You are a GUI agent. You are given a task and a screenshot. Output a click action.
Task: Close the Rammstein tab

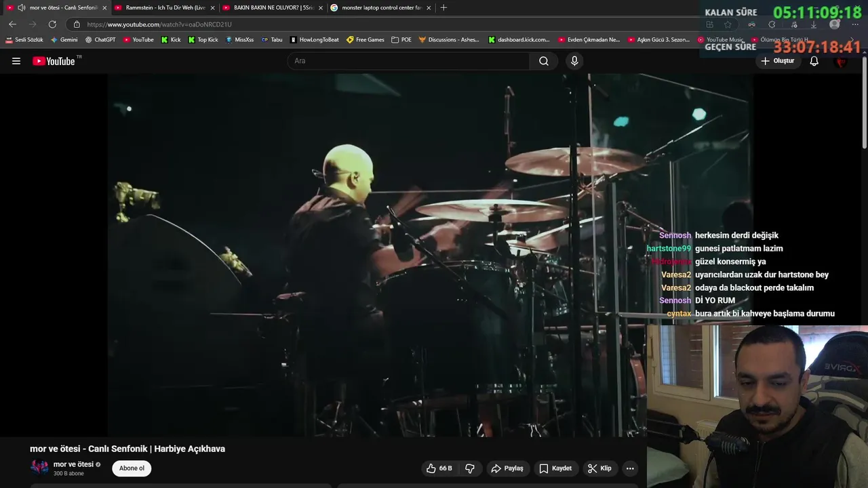pyautogui.click(x=212, y=7)
